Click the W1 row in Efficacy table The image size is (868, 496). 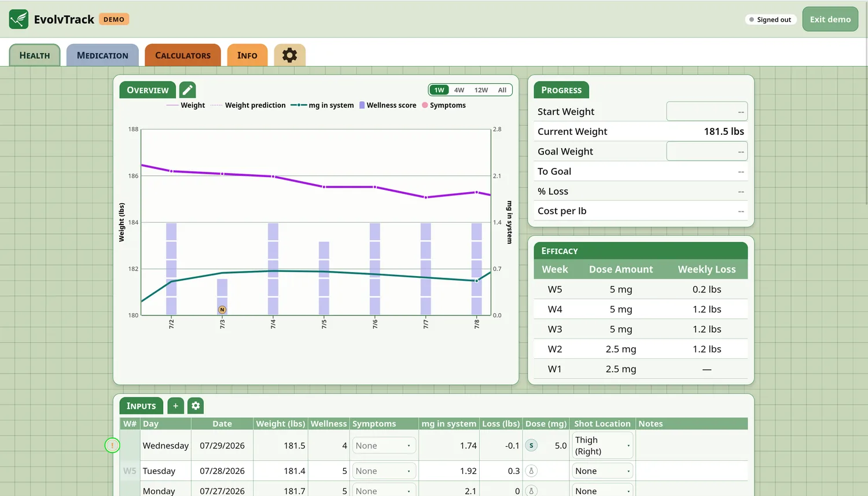pos(641,369)
